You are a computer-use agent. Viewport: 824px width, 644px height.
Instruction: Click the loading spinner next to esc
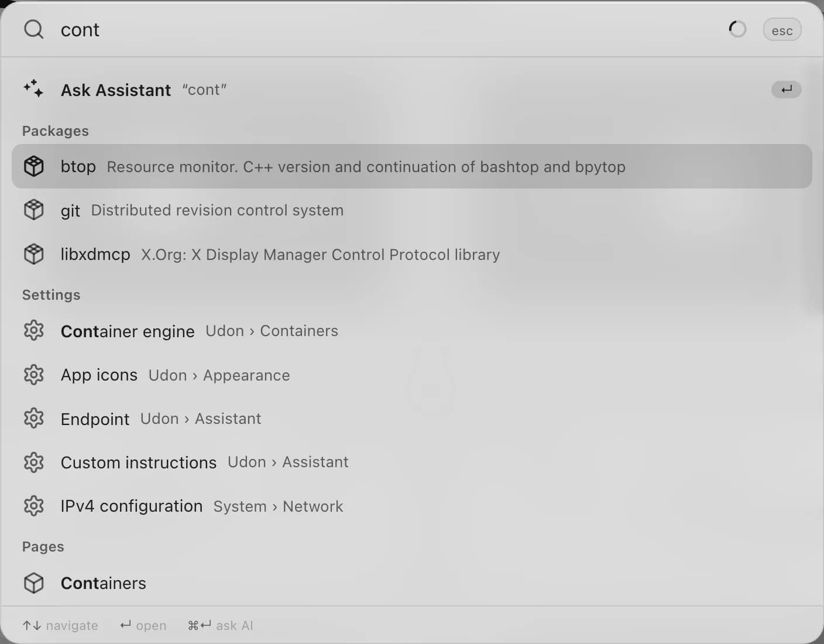(x=737, y=29)
